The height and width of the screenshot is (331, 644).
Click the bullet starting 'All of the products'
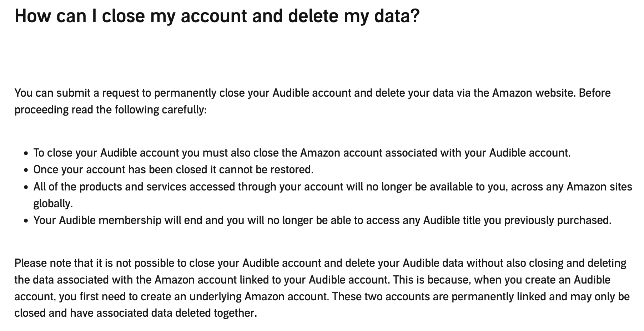pos(332,187)
